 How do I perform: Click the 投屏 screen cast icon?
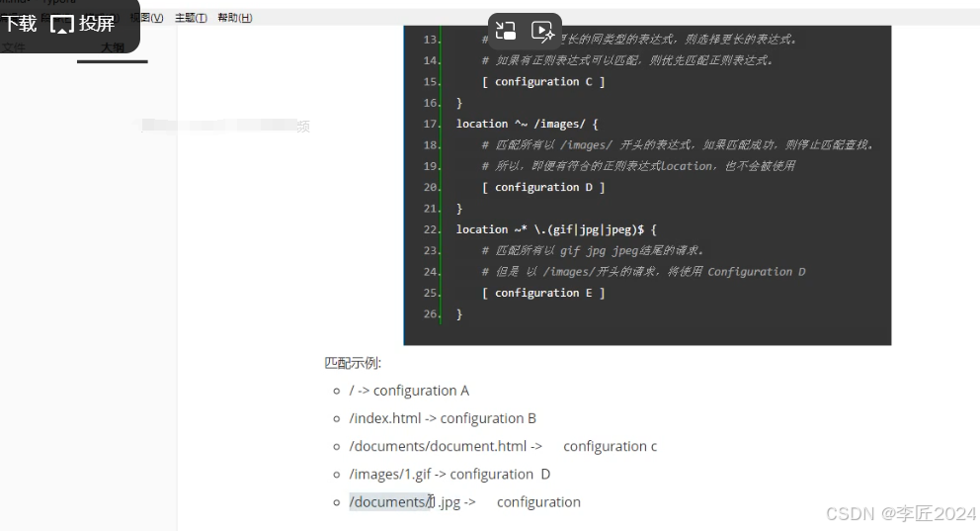coord(83,24)
